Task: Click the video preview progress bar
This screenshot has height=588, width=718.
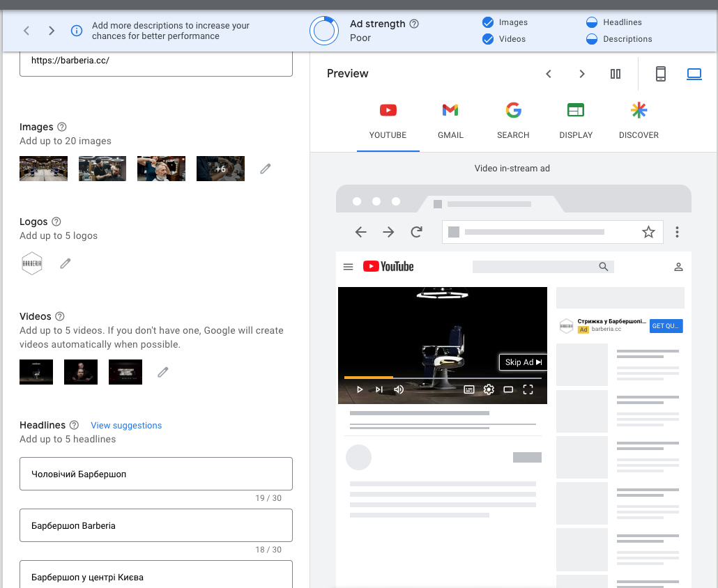Action: (x=443, y=378)
